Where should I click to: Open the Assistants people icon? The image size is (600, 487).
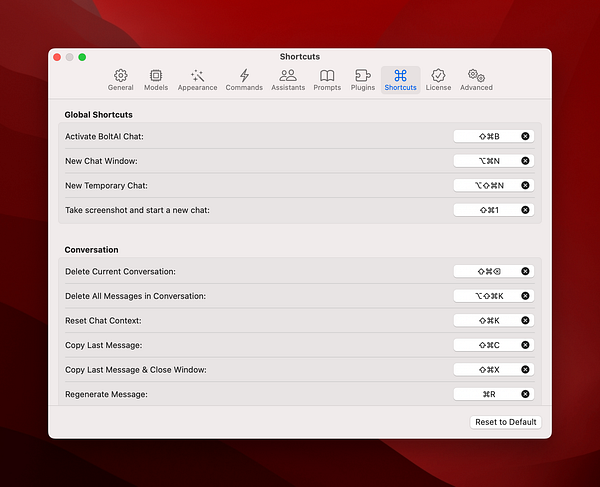click(x=288, y=76)
